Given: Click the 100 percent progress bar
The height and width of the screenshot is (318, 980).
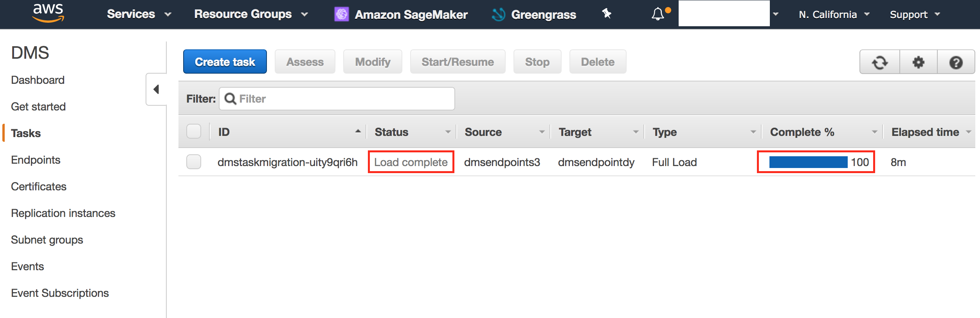Looking at the screenshot, I should pos(808,162).
